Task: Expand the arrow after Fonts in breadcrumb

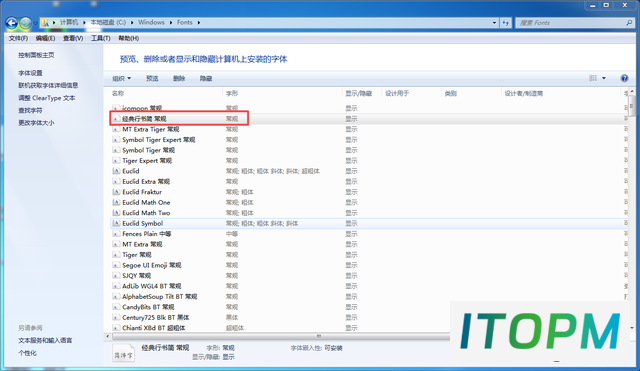Action: click(199, 22)
